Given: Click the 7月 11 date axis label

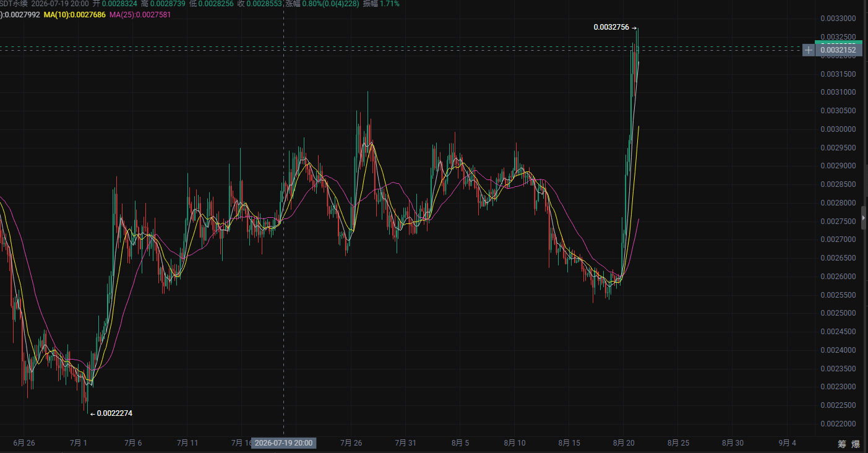Looking at the screenshot, I should coord(187,443).
